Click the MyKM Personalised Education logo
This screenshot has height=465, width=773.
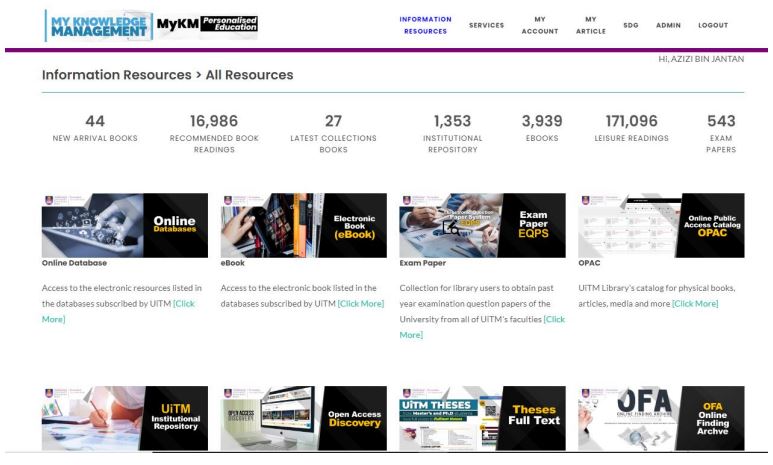pos(207,24)
